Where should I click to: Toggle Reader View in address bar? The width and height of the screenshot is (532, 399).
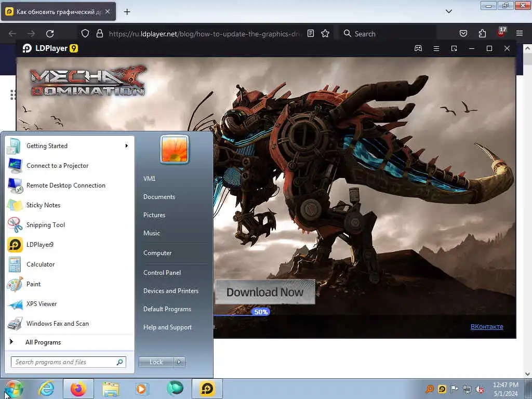(311, 34)
